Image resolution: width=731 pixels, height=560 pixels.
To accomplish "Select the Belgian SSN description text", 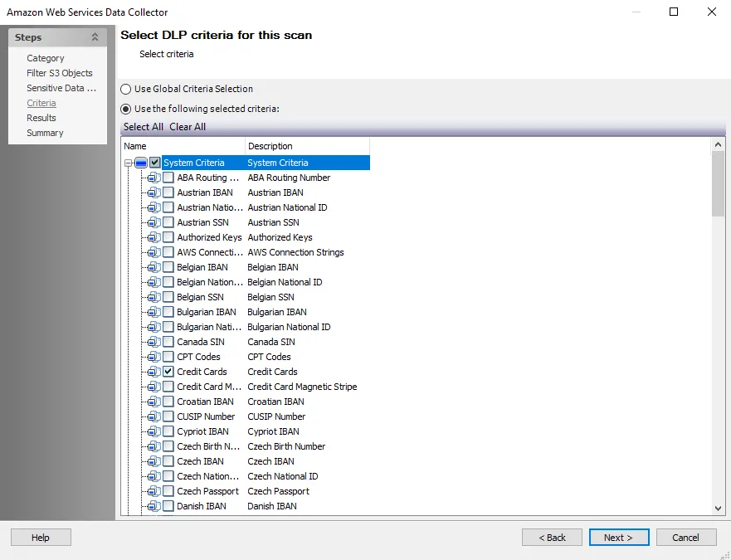I will pyautogui.click(x=270, y=297).
